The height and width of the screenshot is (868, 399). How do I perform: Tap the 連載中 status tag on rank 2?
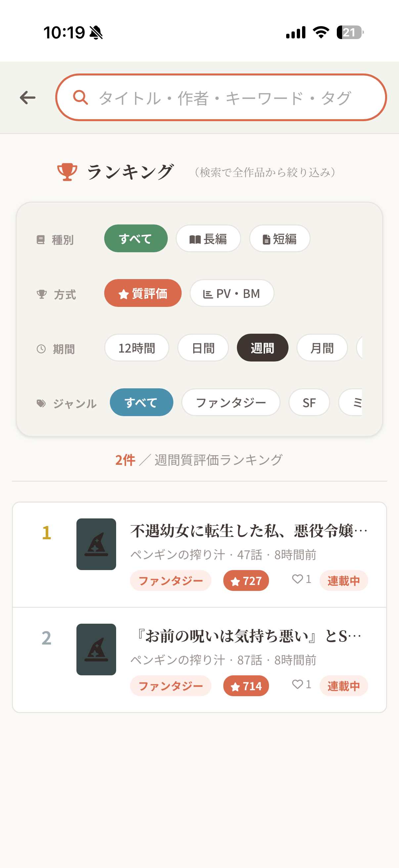(x=343, y=686)
